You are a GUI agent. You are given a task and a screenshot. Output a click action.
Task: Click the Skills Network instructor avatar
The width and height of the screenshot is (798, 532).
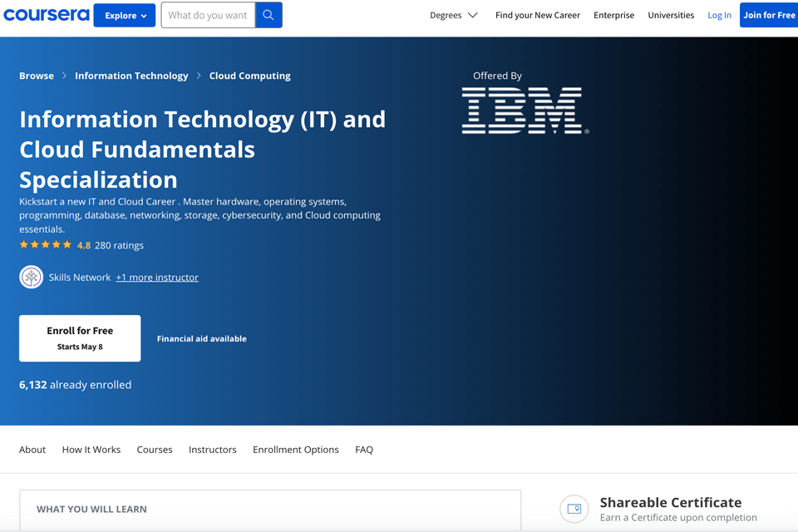click(x=31, y=278)
